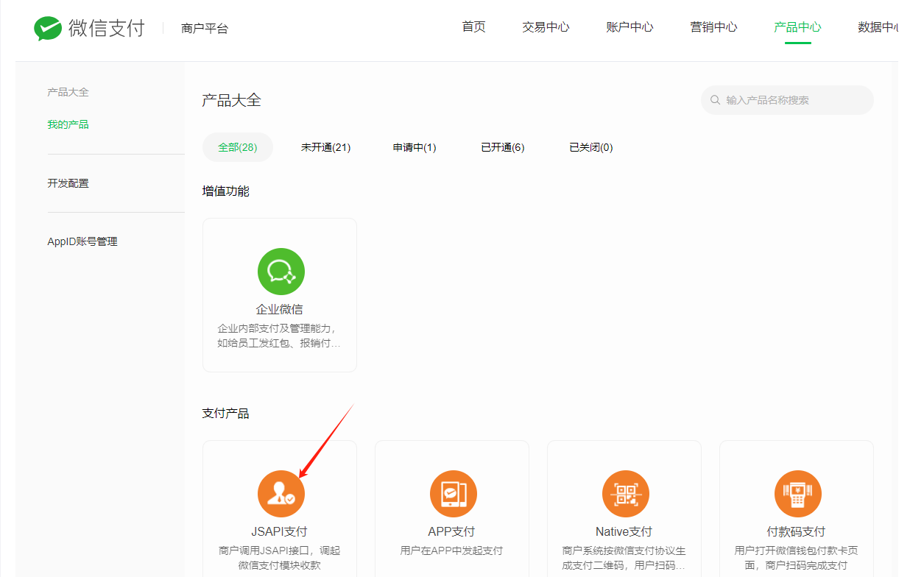Open 营销中心 in top navigation

tap(713, 27)
